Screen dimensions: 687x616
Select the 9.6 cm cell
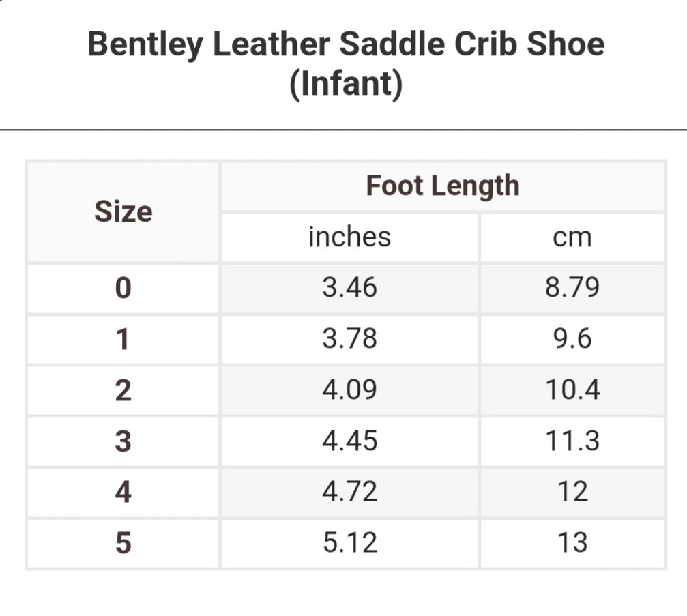pos(572,339)
